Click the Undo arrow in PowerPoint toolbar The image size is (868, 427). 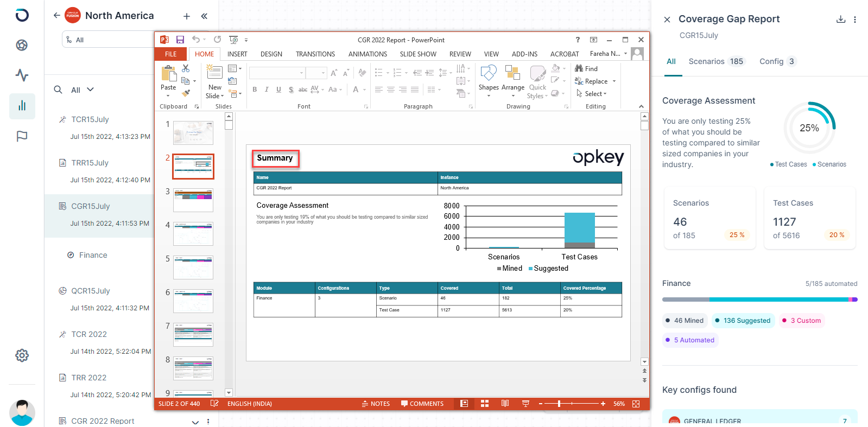pyautogui.click(x=196, y=40)
